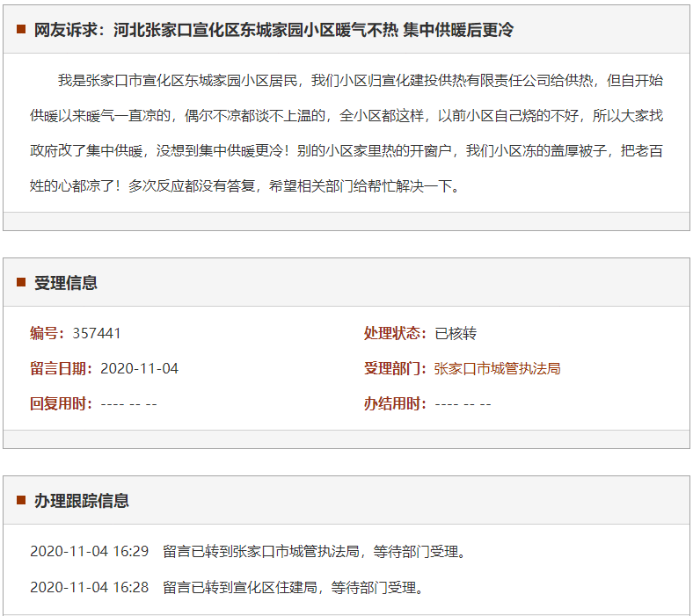Click the empty 回复用时 value
The height and width of the screenshot is (616, 693).
point(128,404)
